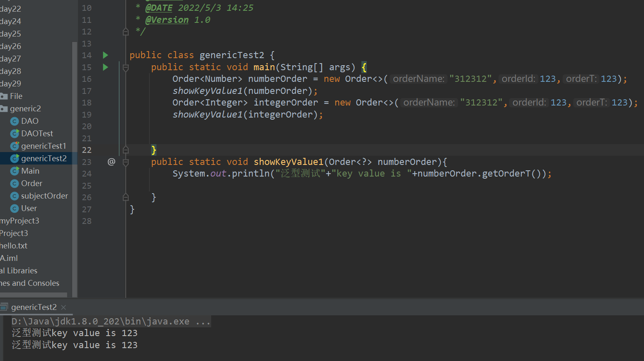Select the Main class in tree
Screen dimensions: 644x361
tap(30, 171)
